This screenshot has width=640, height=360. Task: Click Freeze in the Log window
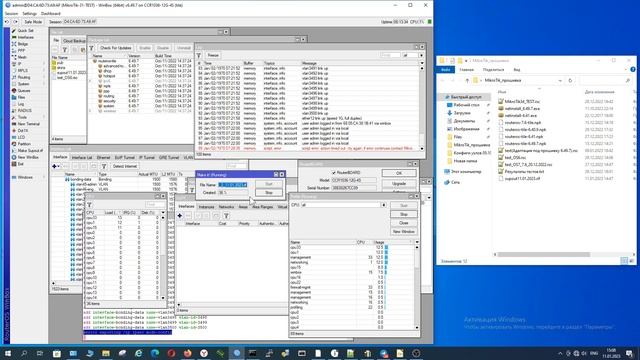[213, 55]
